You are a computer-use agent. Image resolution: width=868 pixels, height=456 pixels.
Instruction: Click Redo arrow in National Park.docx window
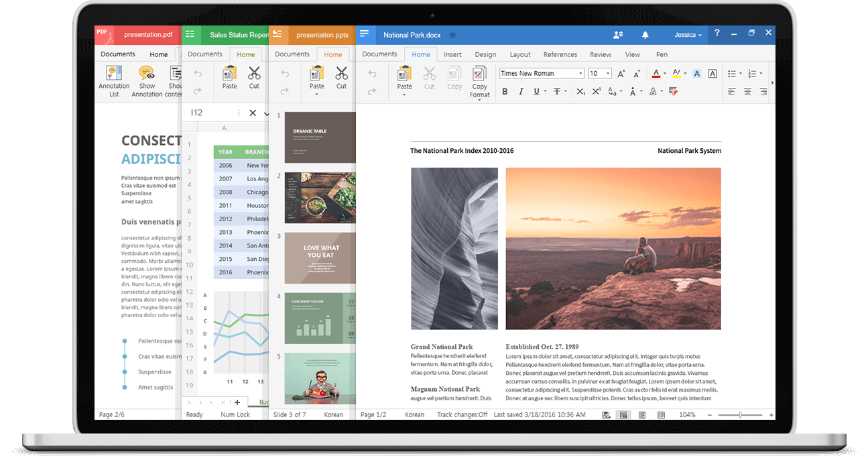pyautogui.click(x=373, y=91)
